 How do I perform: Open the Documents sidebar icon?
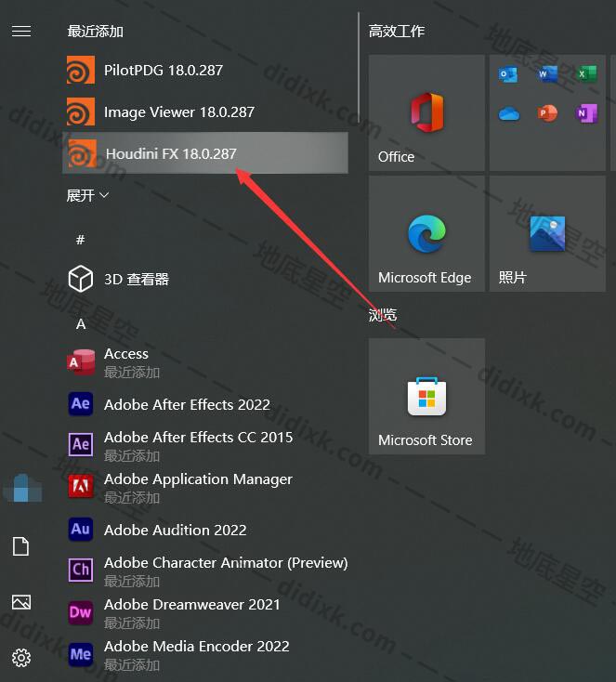point(20,546)
